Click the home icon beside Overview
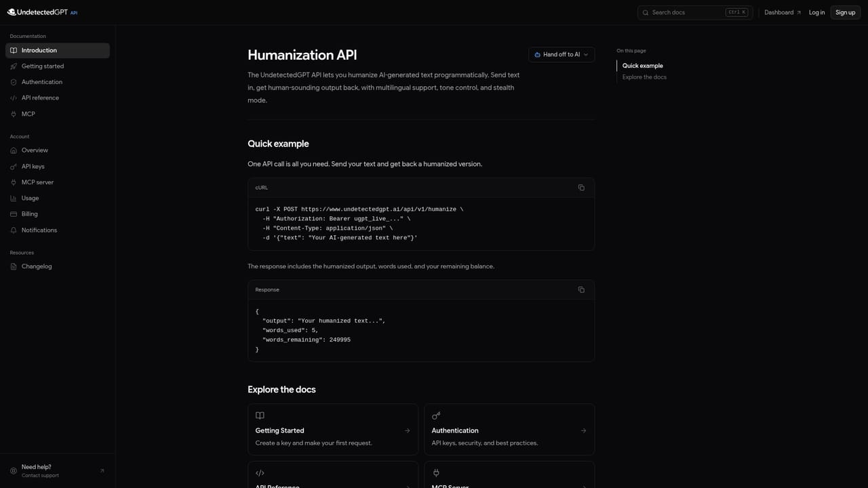This screenshot has width=868, height=488. coord(14,150)
